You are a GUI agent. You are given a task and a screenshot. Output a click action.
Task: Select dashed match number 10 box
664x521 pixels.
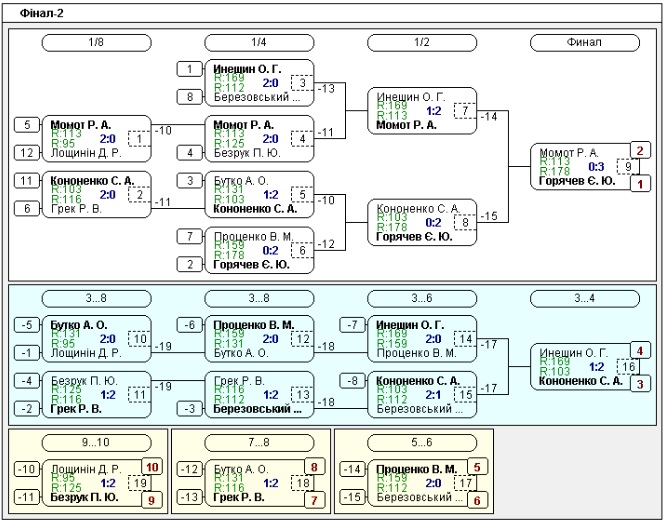click(139, 339)
